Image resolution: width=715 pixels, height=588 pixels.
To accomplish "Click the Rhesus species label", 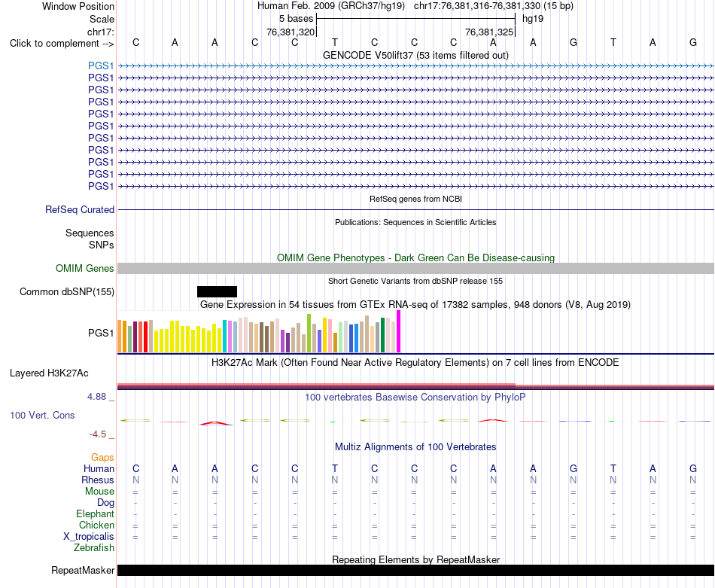I will point(98,480).
